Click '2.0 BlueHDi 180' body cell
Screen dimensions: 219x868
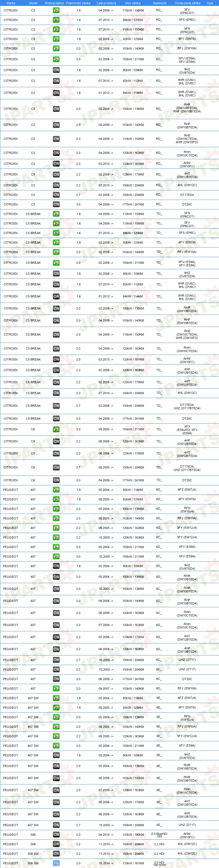[x=159, y=835]
